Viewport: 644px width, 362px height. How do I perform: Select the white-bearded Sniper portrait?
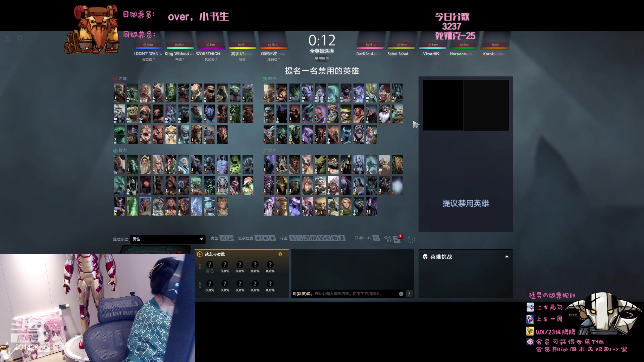[x=384, y=114]
